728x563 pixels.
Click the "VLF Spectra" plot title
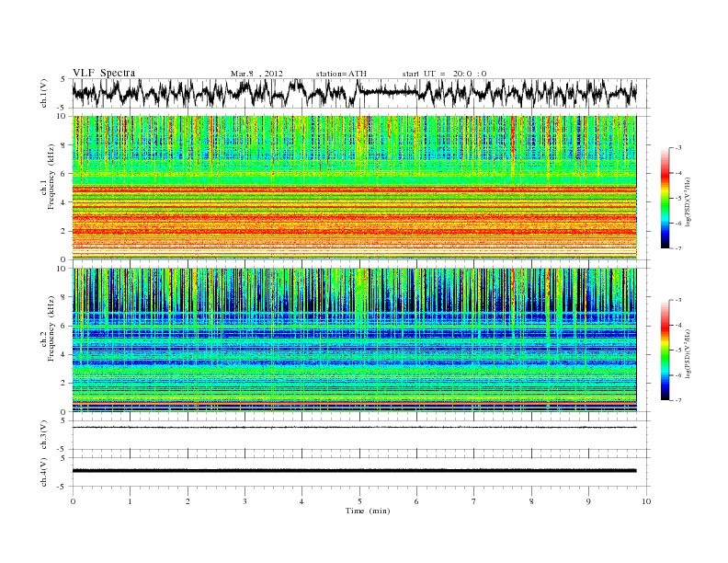pos(104,73)
